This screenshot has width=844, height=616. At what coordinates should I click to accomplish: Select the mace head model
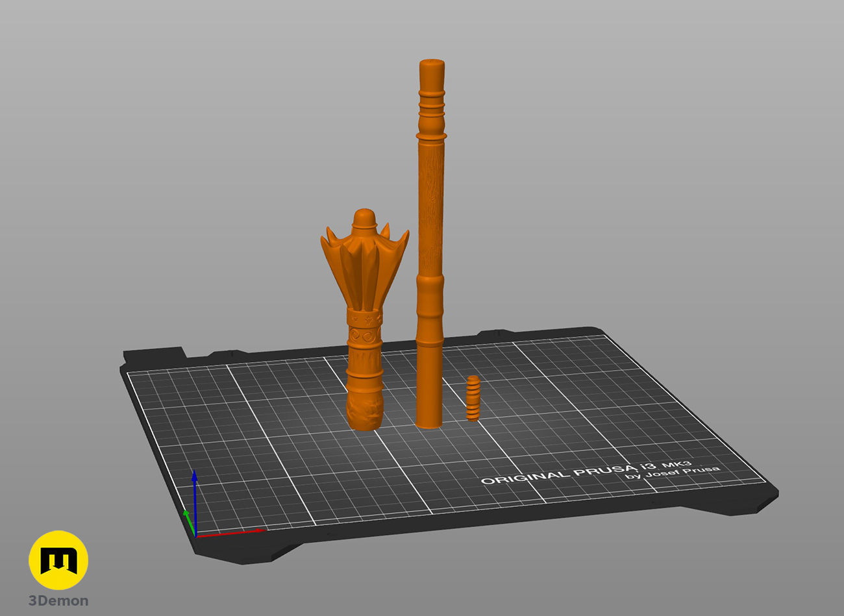coord(365,318)
